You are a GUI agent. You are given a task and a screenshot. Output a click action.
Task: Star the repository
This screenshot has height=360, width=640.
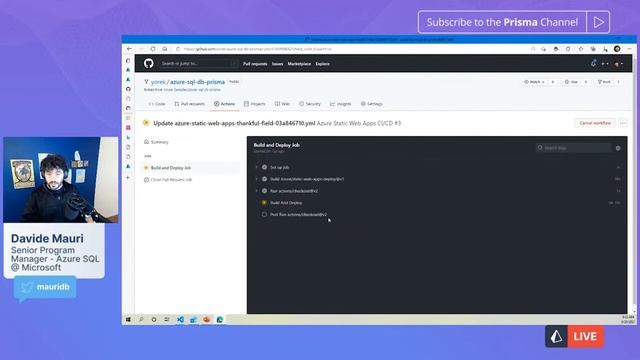571,82
